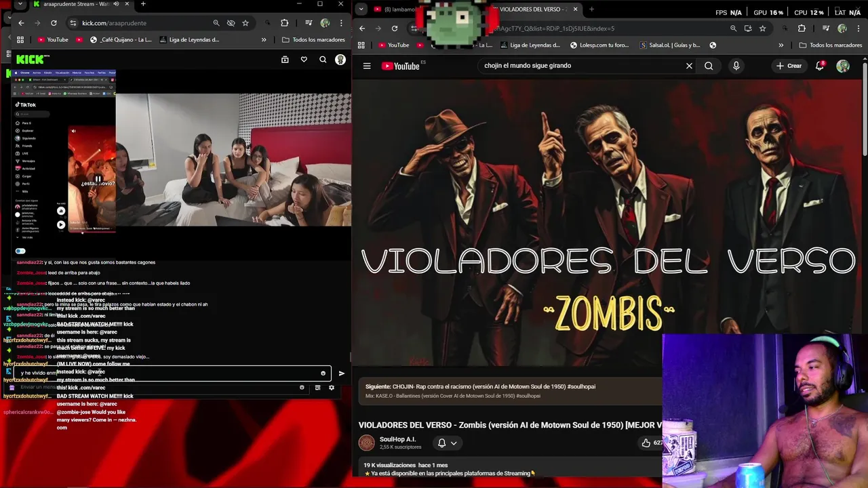Mute the araaprudente Stream tab audio

coord(117,4)
